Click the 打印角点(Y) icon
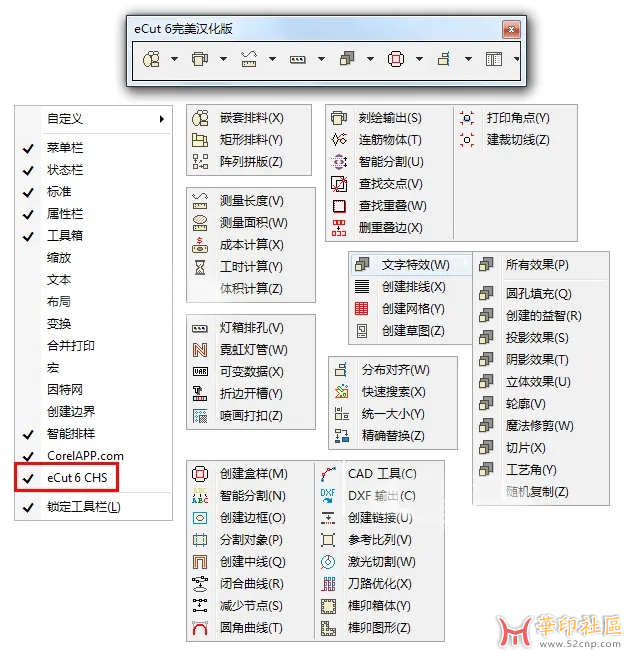 (467, 118)
